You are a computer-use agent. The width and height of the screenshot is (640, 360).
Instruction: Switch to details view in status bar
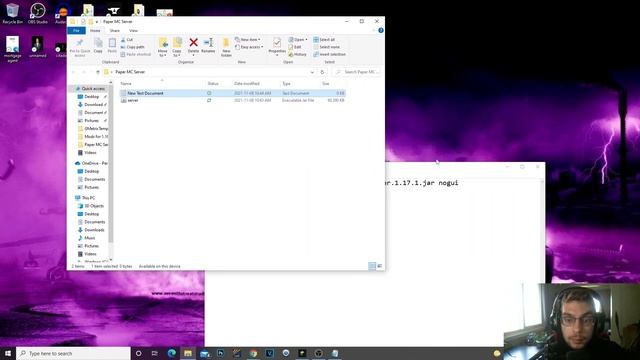click(x=372, y=266)
